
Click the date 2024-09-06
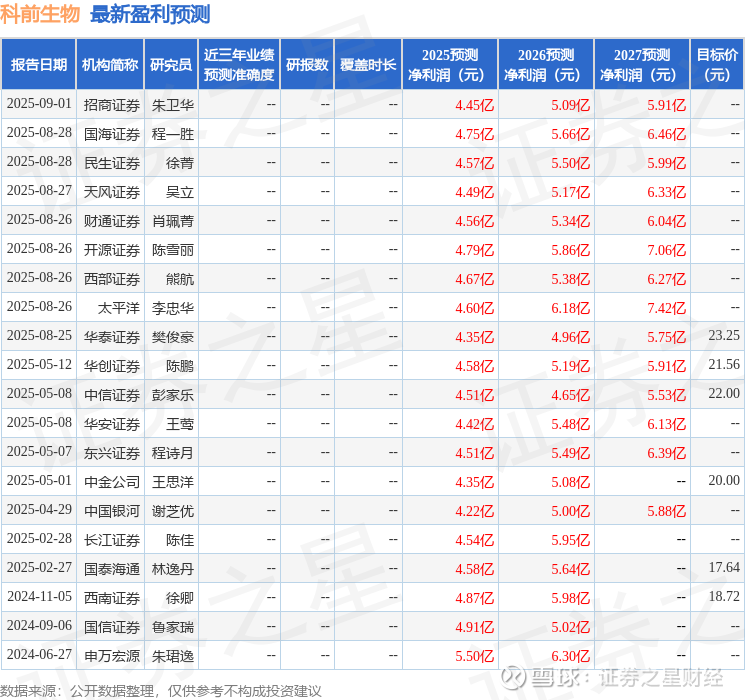click(39, 625)
